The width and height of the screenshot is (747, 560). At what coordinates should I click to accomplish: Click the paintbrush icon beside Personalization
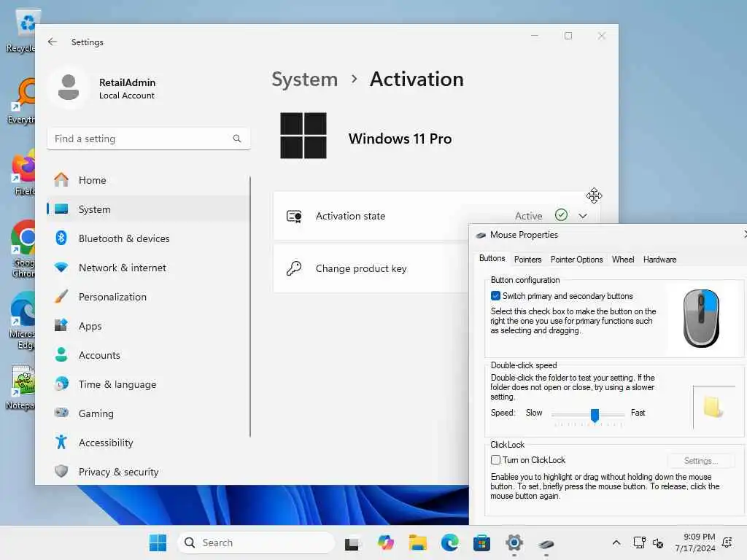(x=61, y=297)
